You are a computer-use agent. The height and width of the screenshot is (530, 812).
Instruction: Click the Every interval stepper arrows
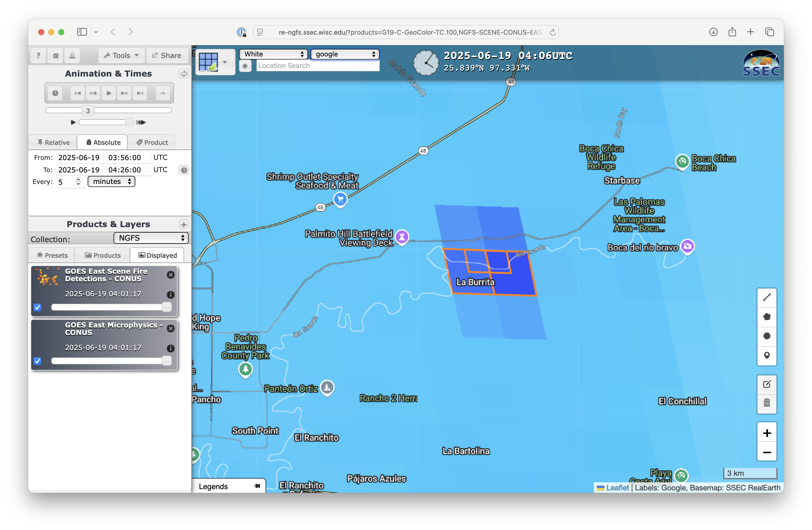click(79, 182)
